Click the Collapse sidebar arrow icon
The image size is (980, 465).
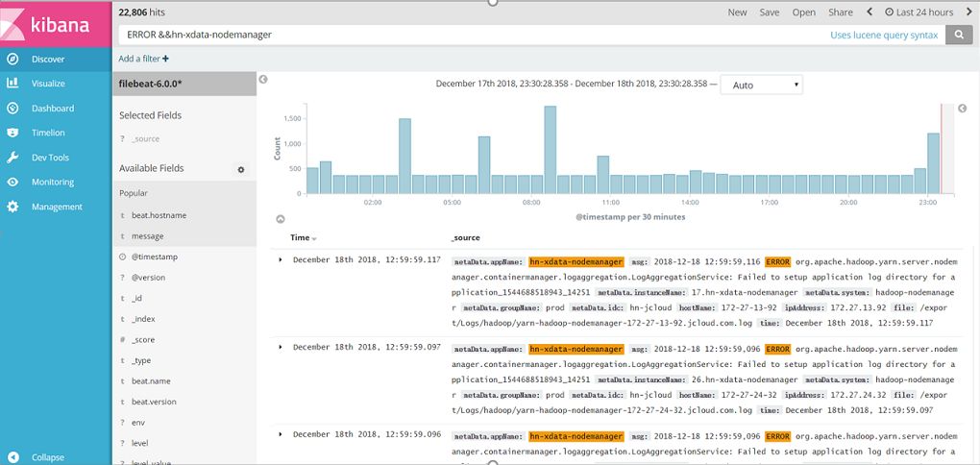(x=13, y=457)
